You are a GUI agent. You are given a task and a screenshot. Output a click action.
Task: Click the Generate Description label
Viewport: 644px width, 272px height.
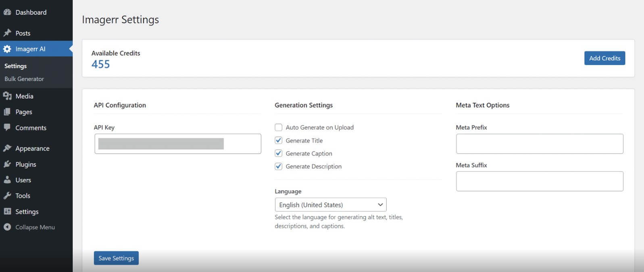(x=313, y=166)
